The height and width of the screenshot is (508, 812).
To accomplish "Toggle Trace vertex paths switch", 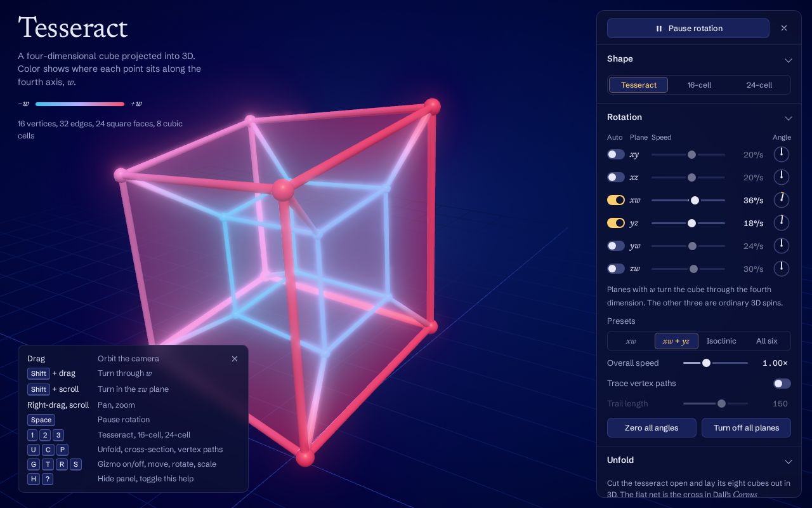I will pyautogui.click(x=782, y=384).
